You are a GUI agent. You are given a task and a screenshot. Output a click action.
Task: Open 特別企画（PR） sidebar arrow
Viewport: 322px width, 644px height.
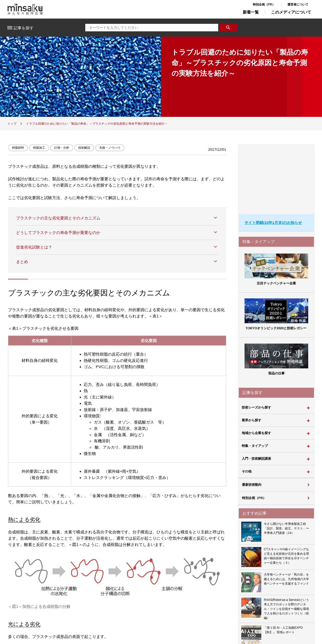(308, 498)
